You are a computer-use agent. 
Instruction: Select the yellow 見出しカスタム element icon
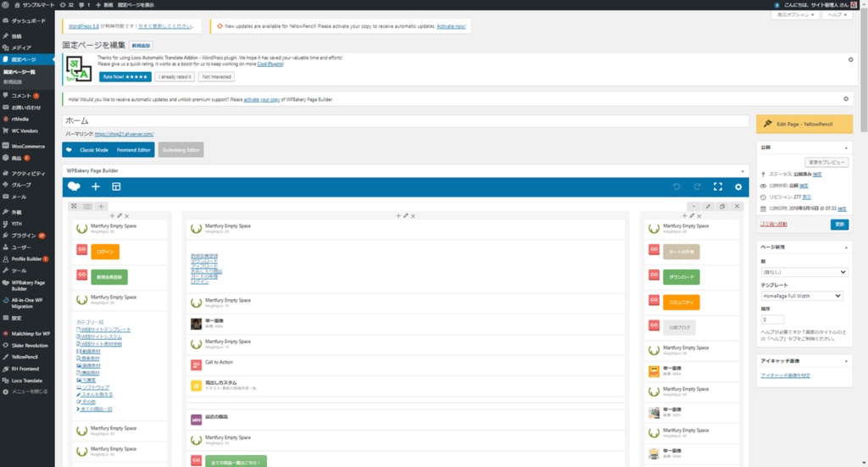point(196,386)
